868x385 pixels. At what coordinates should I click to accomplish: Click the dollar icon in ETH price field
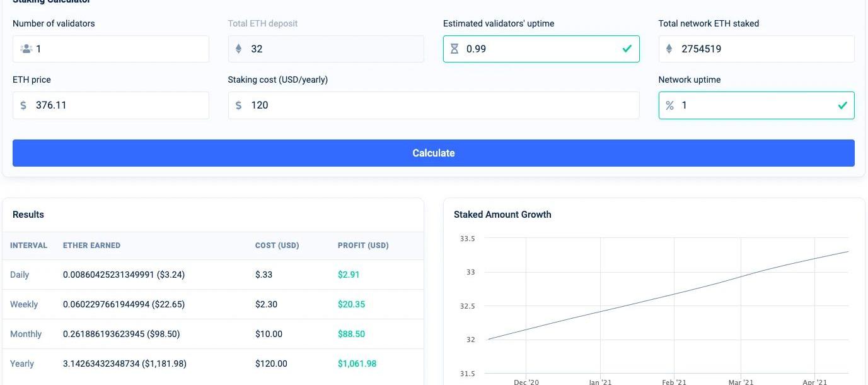(x=23, y=105)
